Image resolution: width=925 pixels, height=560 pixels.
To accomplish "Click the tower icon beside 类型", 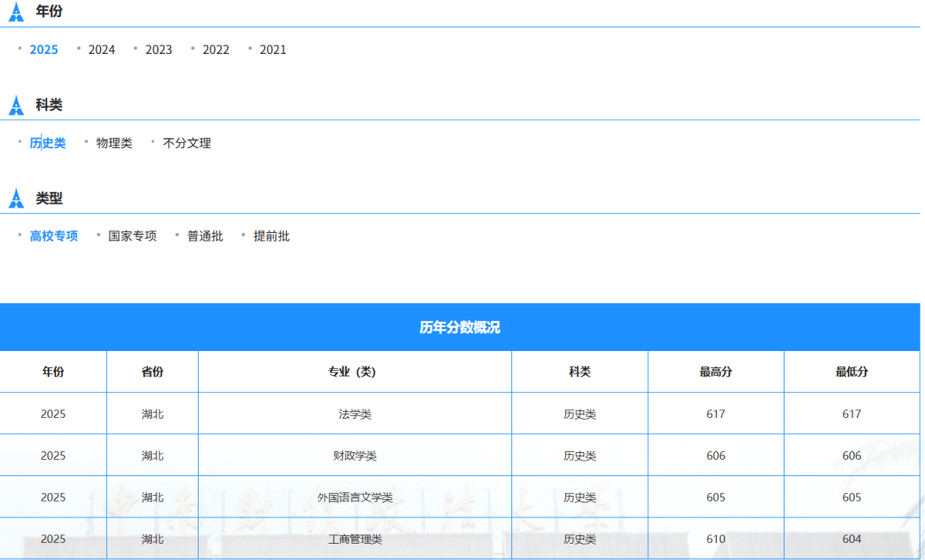I will click(16, 198).
